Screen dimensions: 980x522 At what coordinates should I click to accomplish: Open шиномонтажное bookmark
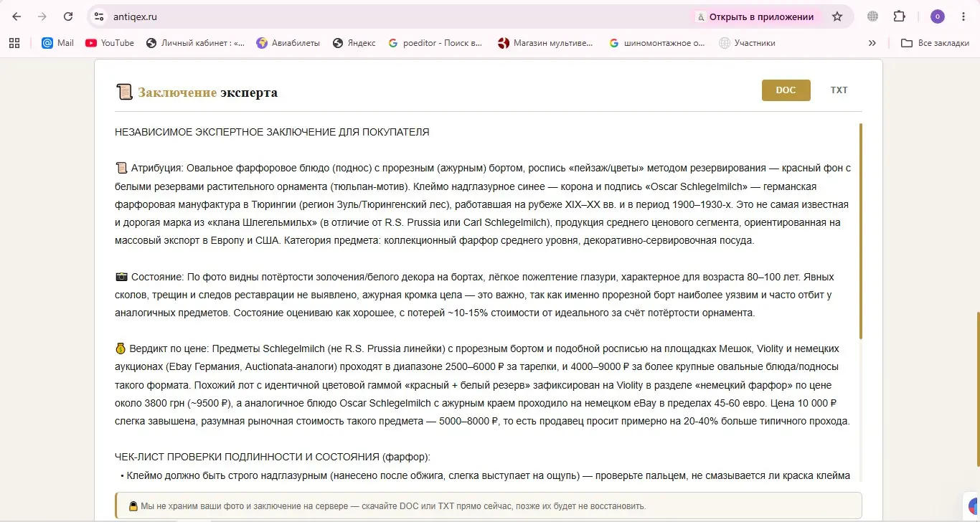(657, 43)
